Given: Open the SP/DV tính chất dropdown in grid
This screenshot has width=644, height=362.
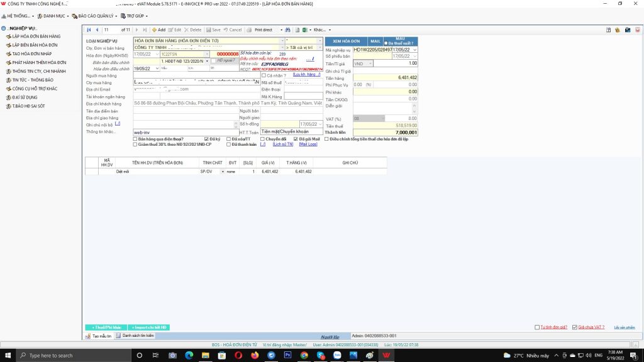Looking at the screenshot, I should click(x=223, y=172).
